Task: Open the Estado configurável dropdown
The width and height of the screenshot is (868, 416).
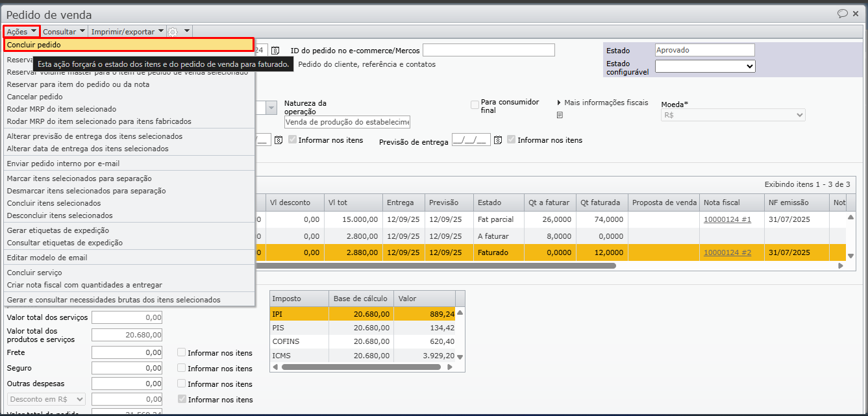Action: click(x=704, y=66)
